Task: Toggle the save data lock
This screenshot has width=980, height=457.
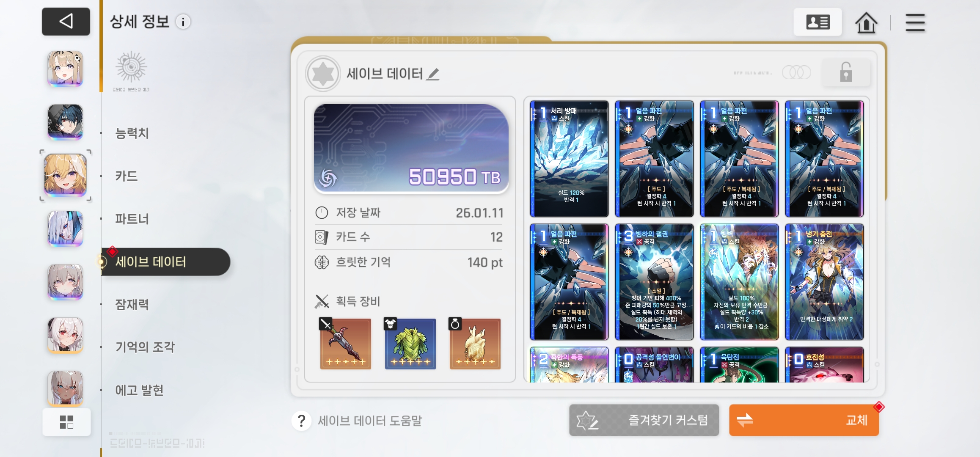Action: [845, 72]
